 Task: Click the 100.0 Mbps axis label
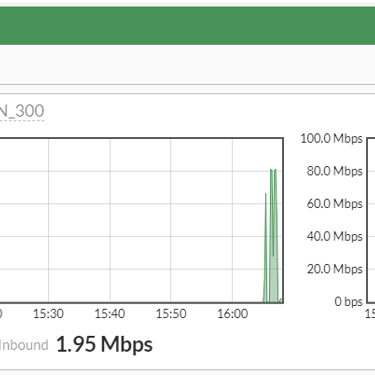(x=331, y=138)
